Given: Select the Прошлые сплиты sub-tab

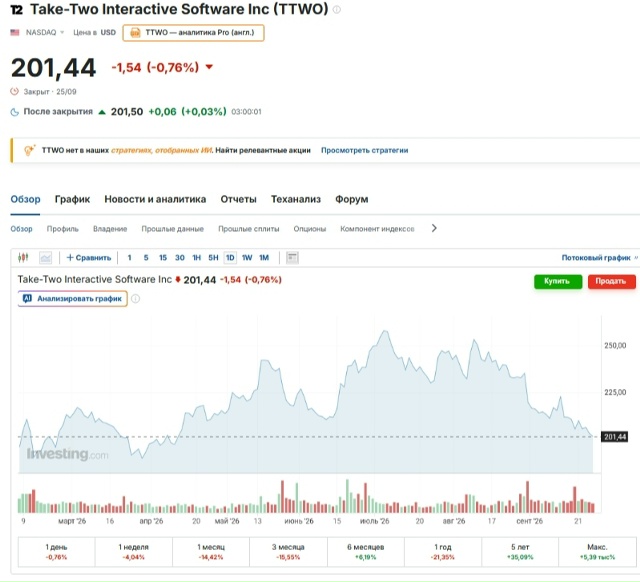Looking at the screenshot, I should point(249,229).
